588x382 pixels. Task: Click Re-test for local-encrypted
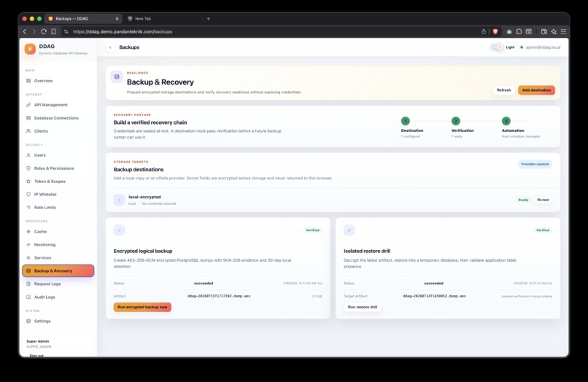543,200
